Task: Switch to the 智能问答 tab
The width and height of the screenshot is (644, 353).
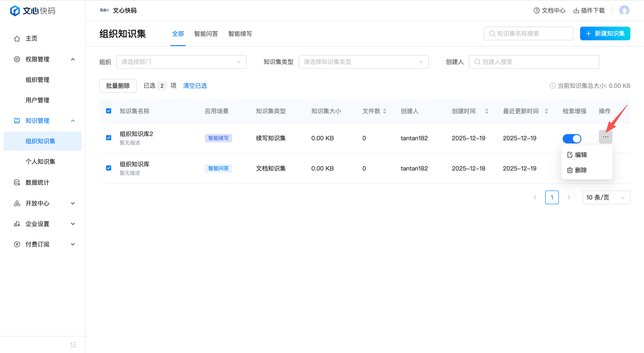Action: pos(206,34)
